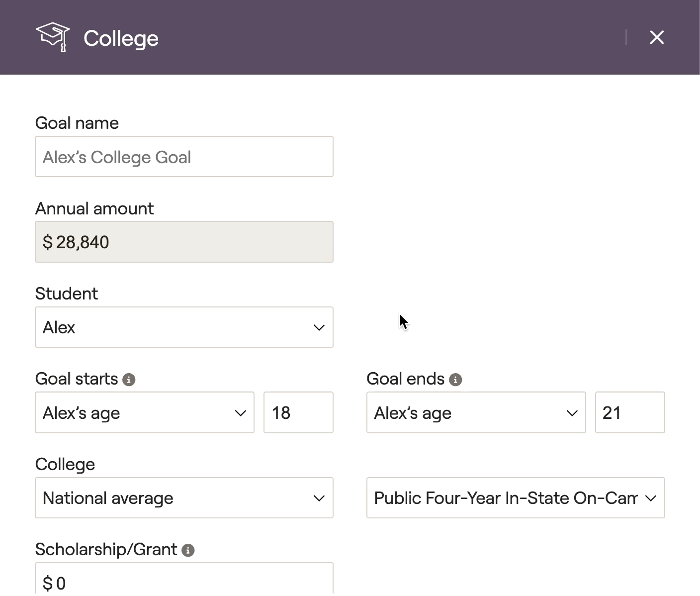Click the Goal ends info icon
Screen dimensions: 700x596
(x=455, y=380)
